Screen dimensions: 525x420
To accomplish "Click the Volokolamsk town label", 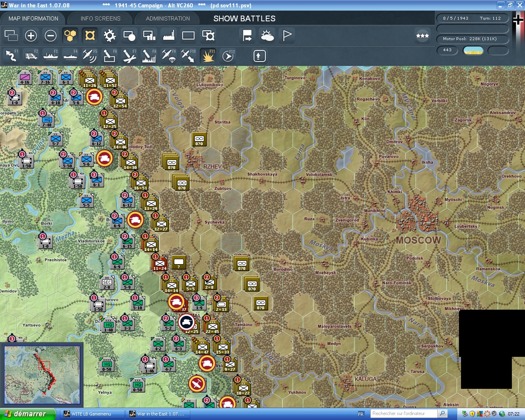I will [x=319, y=175].
